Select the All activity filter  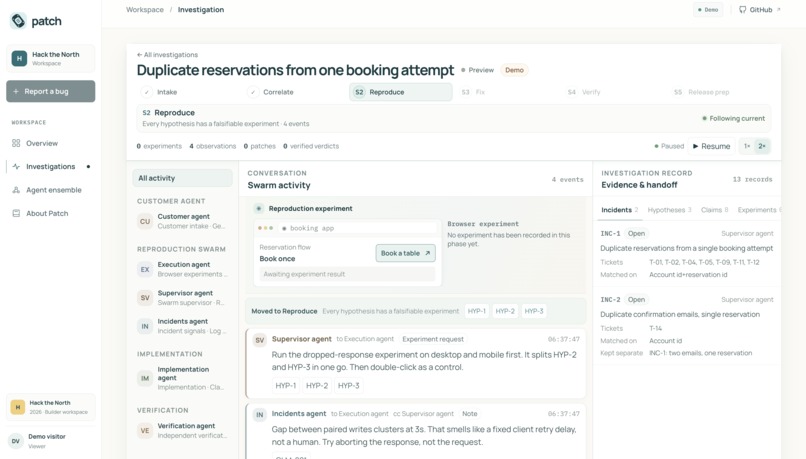tap(182, 178)
